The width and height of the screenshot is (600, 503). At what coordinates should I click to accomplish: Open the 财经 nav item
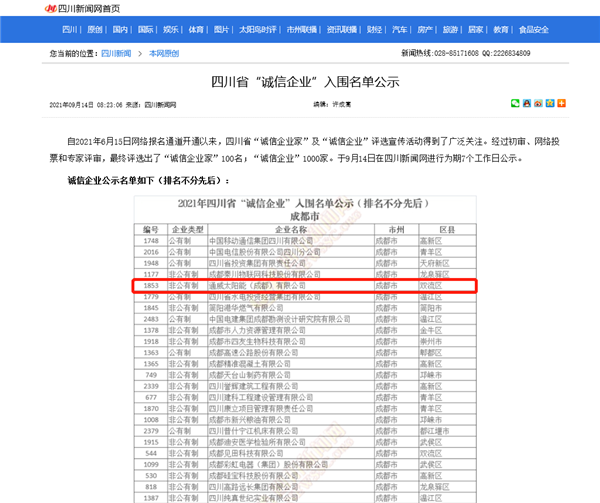[375, 31]
